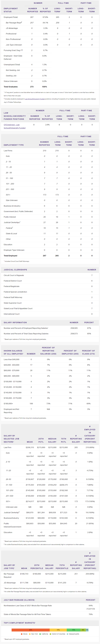Select the Law Firms employment type row
100x644 pixels.
[8, 151]
